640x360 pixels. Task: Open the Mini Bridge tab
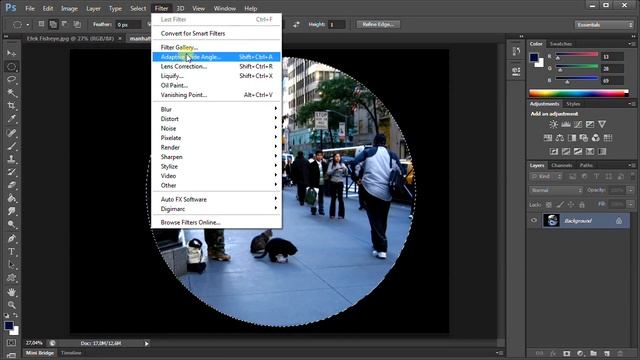[x=40, y=353]
